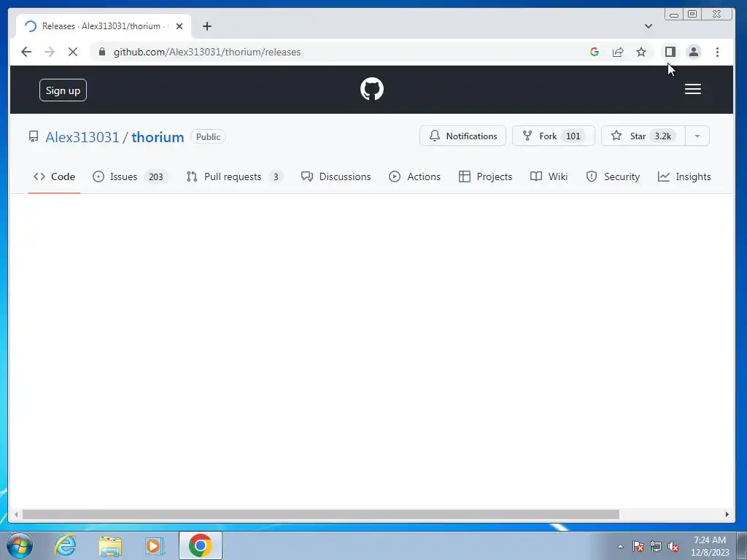Open the Actions tab
The image size is (747, 560).
pos(414,176)
